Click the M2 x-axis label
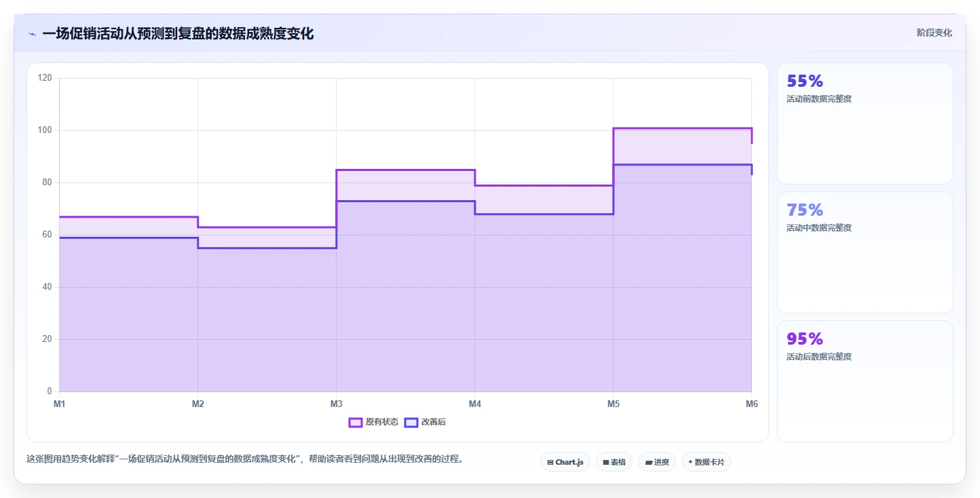Image resolution: width=980 pixels, height=498 pixels. click(198, 404)
